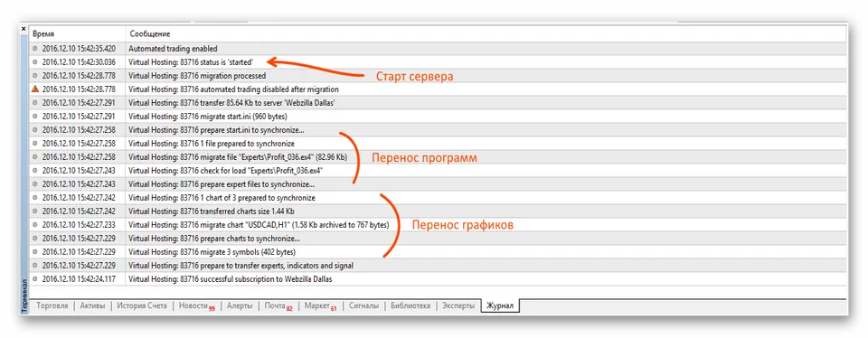
Task: Select the 'prepare charts to synchronize...' entry
Action: 214,239
